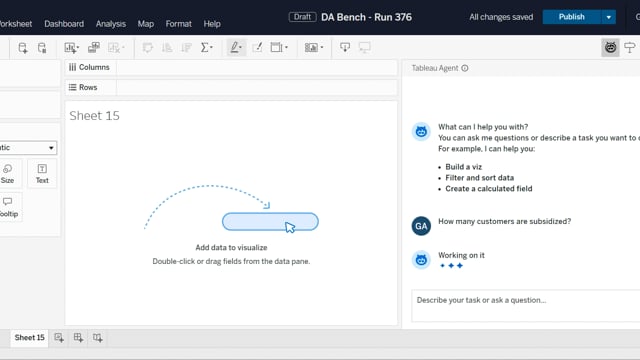Click the Draft badge

tap(302, 17)
